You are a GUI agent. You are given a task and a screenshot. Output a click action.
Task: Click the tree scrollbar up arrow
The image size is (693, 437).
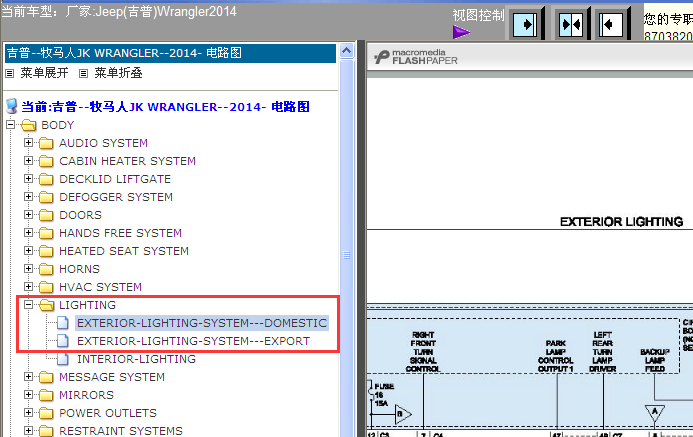point(346,51)
